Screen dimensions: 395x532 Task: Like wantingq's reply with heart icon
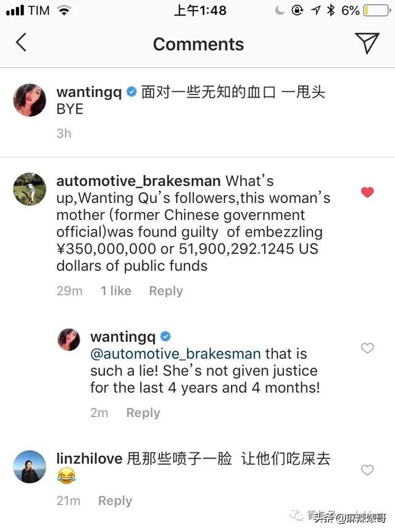[367, 348]
